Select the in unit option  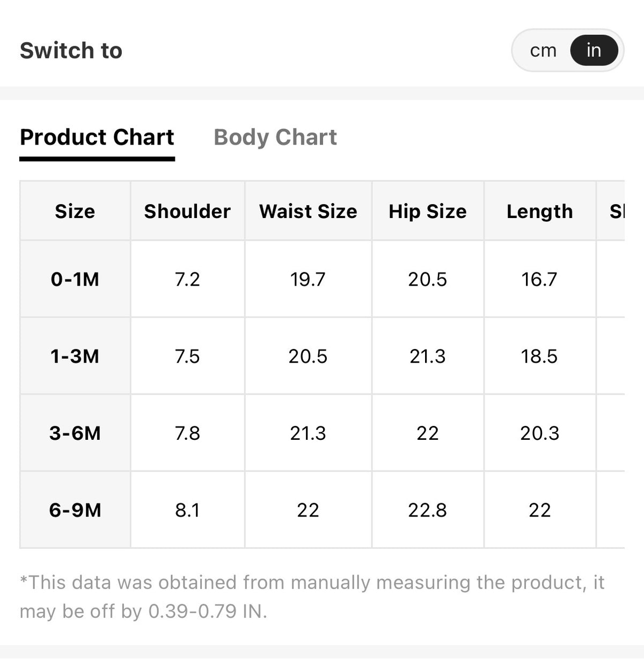point(594,50)
